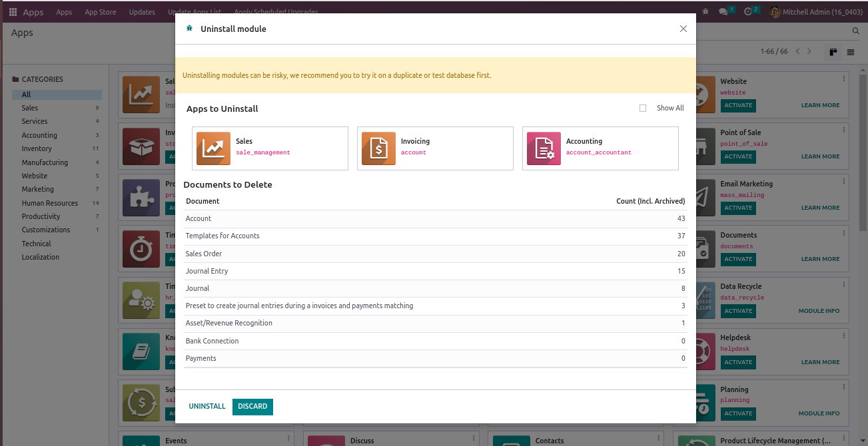Click the Bank Connection row

pyautogui.click(x=436, y=341)
